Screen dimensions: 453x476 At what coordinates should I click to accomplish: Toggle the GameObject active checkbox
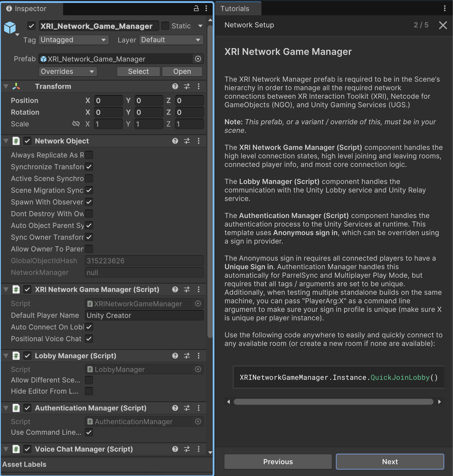pyautogui.click(x=31, y=26)
